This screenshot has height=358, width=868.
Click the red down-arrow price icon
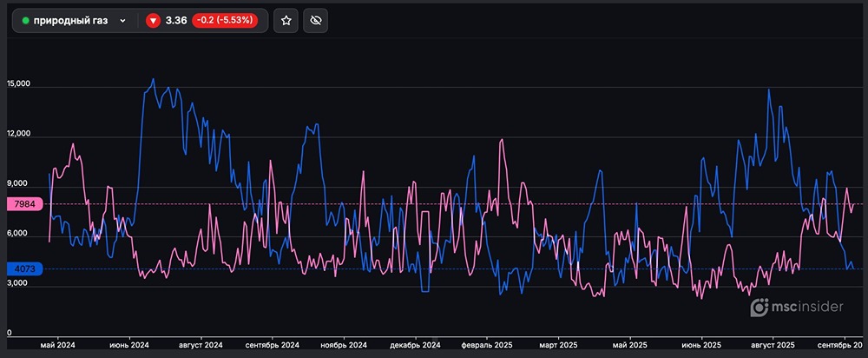click(153, 21)
